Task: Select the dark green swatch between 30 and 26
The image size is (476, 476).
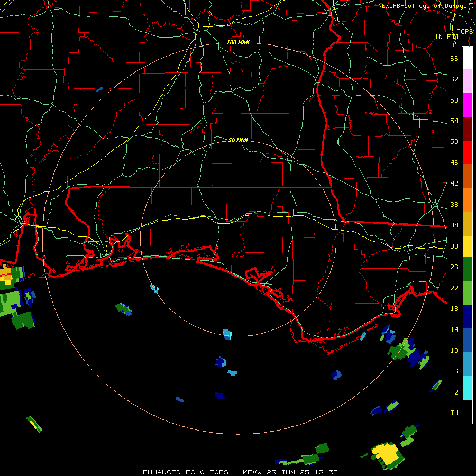Action: click(467, 269)
